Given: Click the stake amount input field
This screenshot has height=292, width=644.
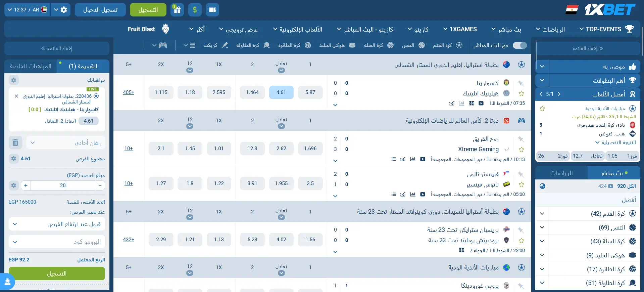Looking at the screenshot, I should tap(63, 185).
